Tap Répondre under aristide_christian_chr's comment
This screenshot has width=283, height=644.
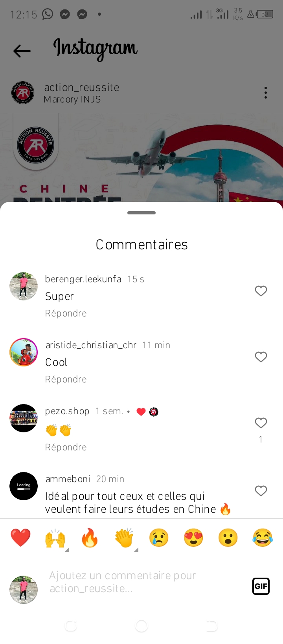66,379
